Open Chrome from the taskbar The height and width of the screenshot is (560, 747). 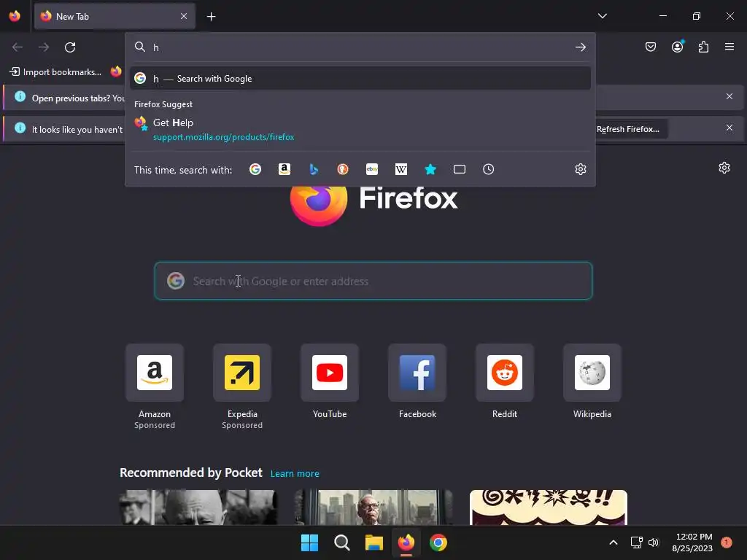click(438, 542)
